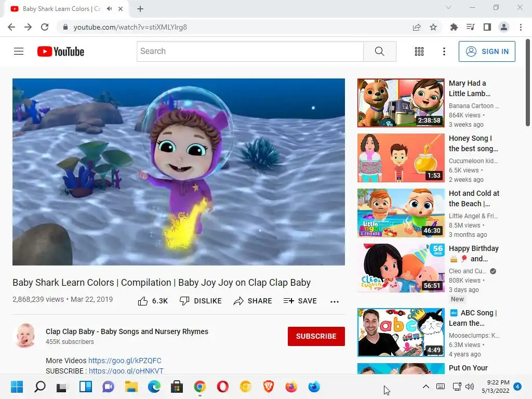Click 'ABC Song | Learn the' title

473,318
